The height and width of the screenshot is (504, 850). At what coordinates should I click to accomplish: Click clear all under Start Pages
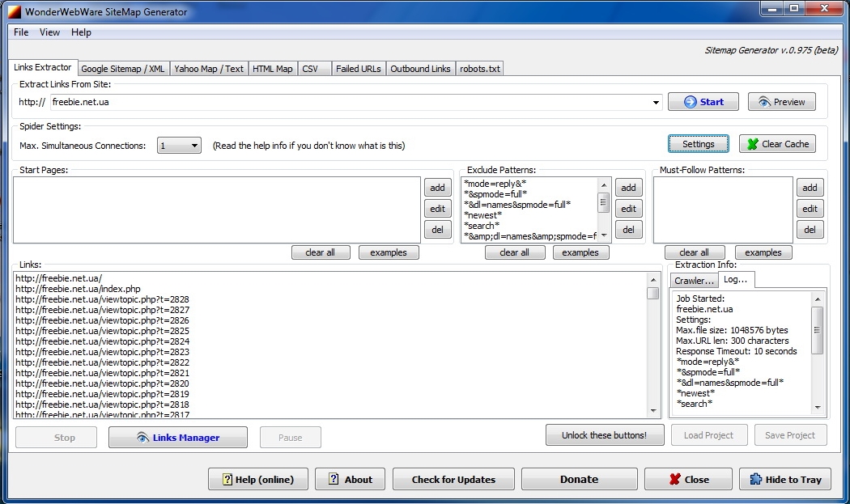320,252
